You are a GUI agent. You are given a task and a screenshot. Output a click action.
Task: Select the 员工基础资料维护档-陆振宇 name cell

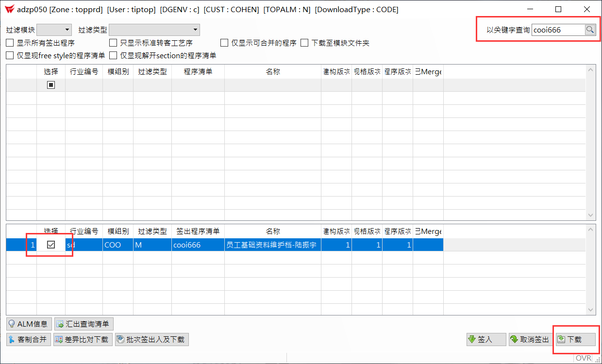[x=273, y=245]
